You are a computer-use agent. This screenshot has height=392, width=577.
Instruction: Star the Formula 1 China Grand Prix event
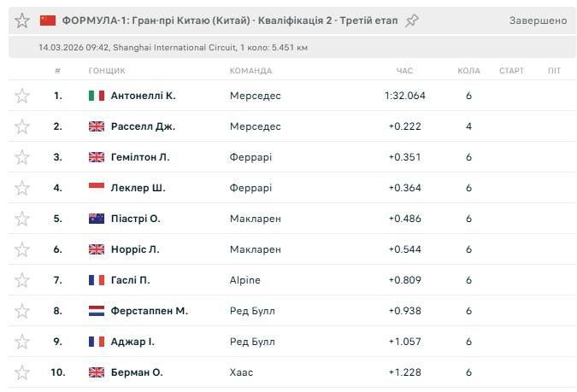coord(22,20)
